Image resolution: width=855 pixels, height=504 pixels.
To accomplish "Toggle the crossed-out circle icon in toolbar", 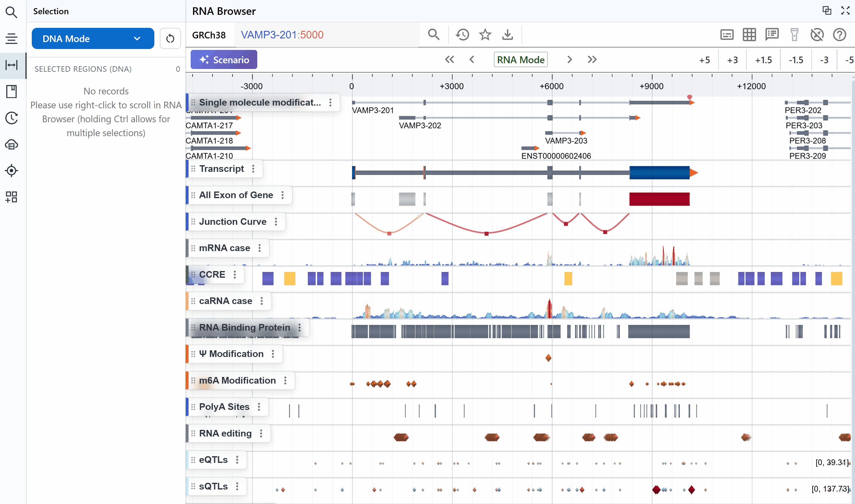I will (817, 35).
